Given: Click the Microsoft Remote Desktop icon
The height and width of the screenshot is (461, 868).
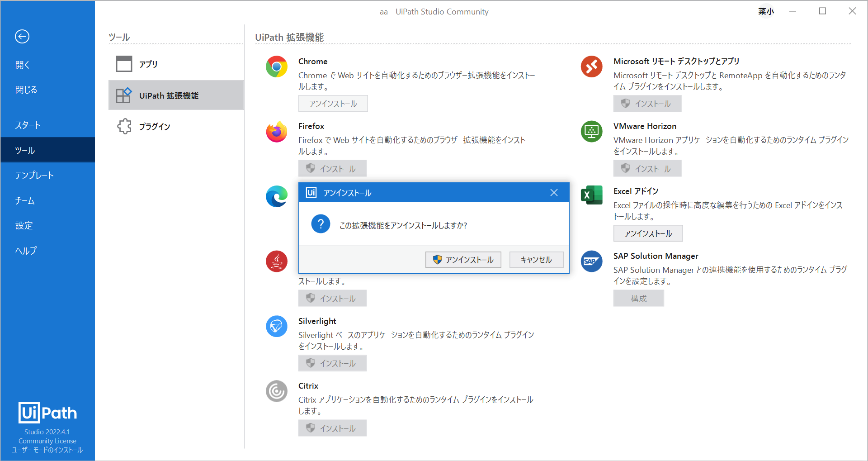Looking at the screenshot, I should tap(592, 67).
